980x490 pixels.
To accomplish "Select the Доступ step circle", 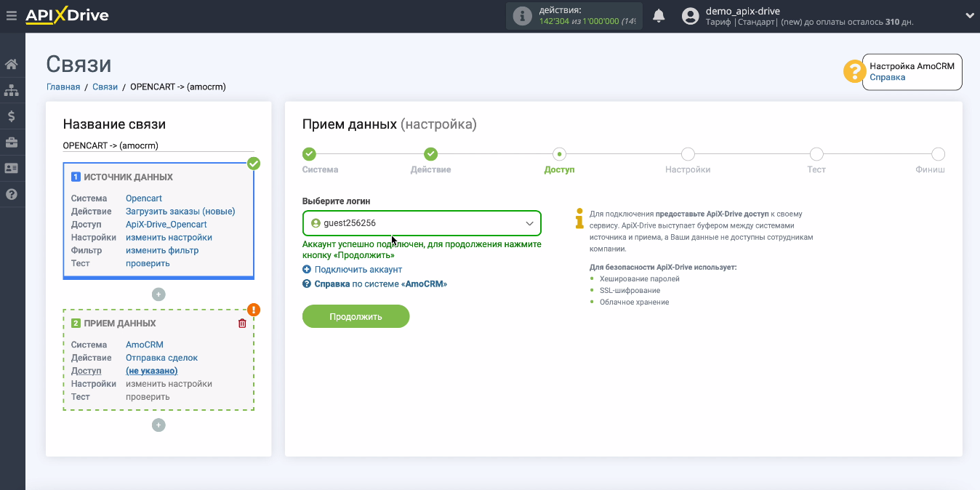I will pos(559,154).
